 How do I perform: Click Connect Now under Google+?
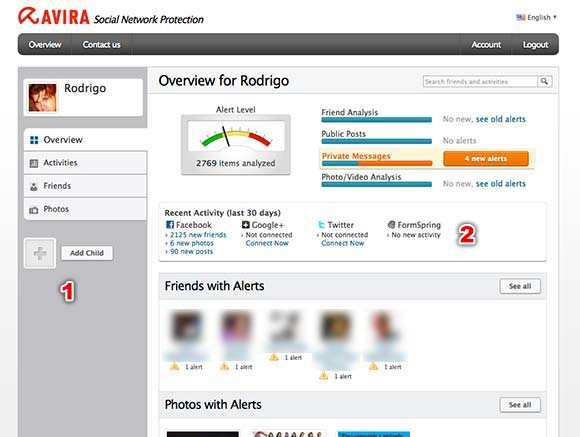click(x=267, y=243)
